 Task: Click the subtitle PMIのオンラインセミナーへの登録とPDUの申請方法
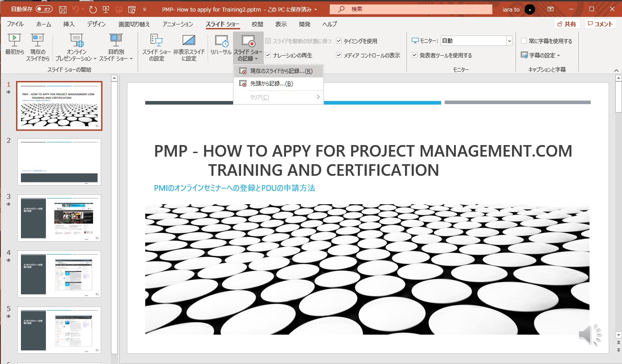(234, 188)
